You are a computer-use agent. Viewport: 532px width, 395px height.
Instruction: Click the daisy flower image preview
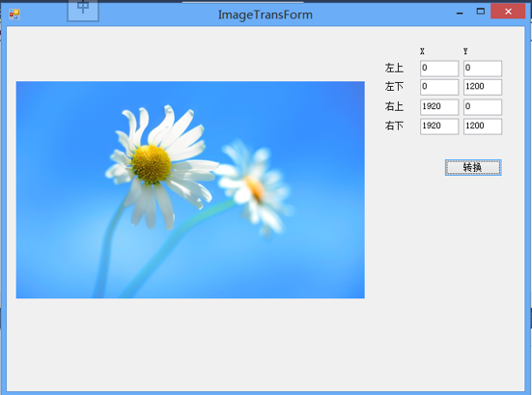(190, 189)
